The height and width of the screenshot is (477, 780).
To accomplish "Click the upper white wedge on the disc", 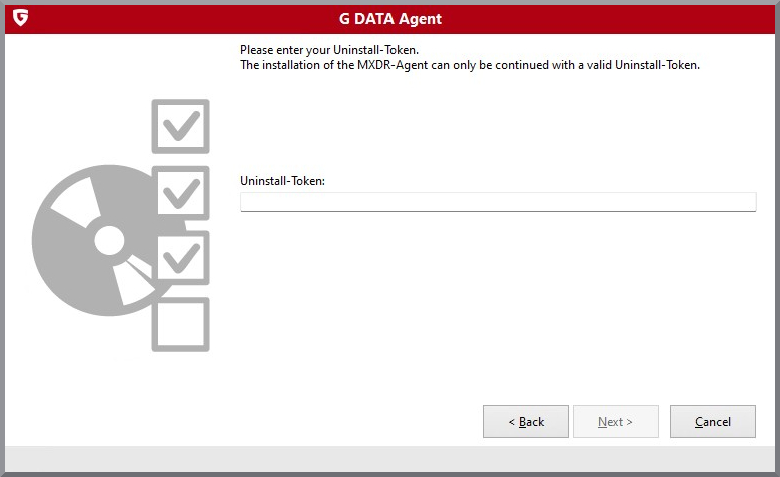I will (x=73, y=207).
